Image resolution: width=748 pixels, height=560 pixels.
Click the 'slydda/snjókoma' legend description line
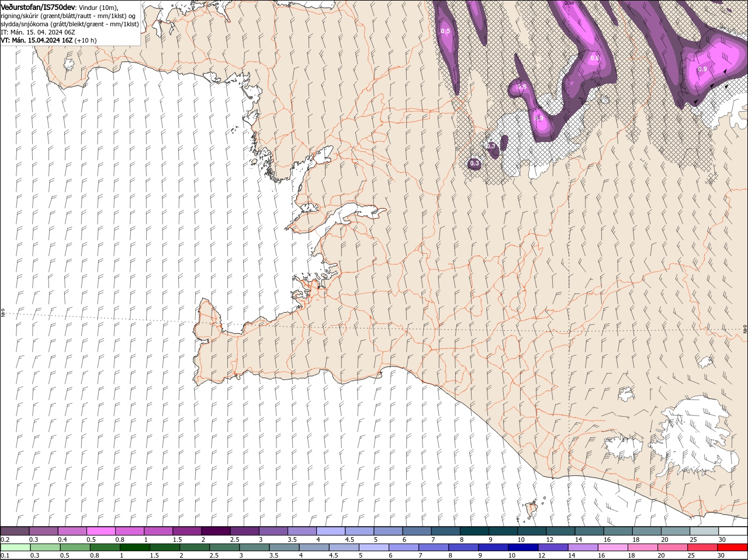tap(70, 24)
